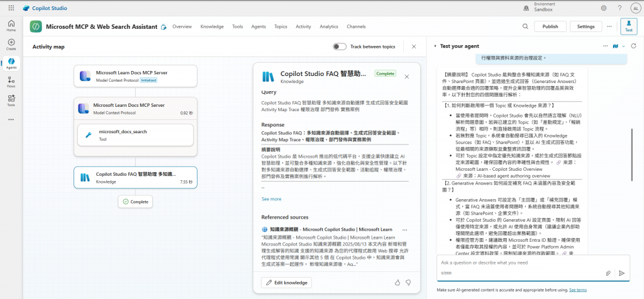Give the knowledge response a thumbs down
The height and width of the screenshot is (299, 644).
pos(408,283)
